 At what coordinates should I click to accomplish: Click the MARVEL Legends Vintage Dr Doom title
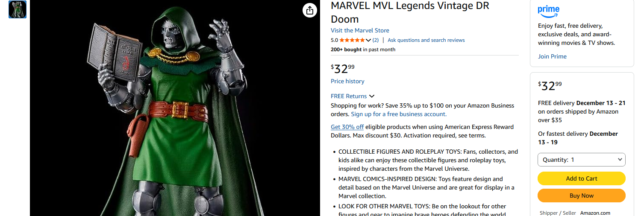[x=410, y=12]
